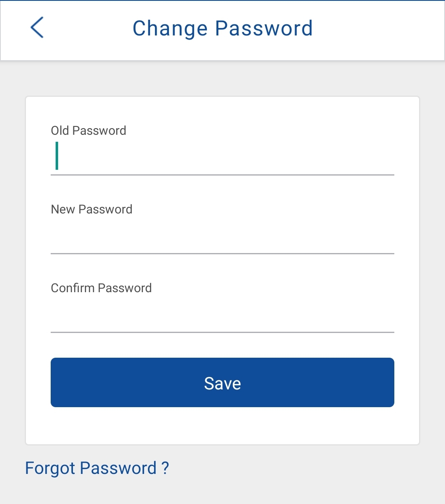Tap the New Password label
The height and width of the screenshot is (504, 445).
point(91,209)
